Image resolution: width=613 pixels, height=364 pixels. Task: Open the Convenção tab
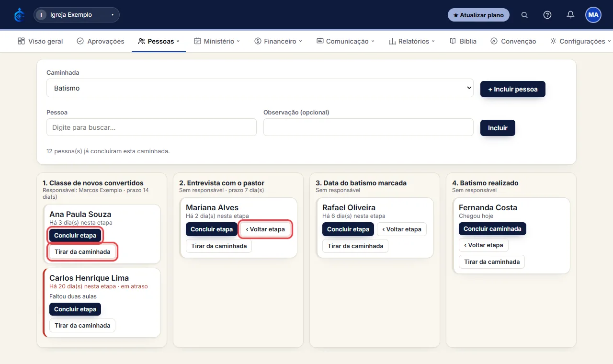(x=513, y=41)
